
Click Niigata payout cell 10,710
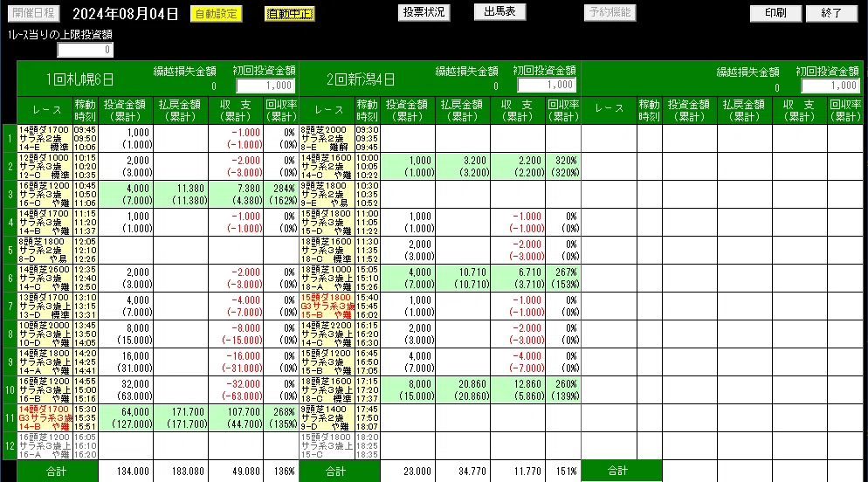coord(463,279)
